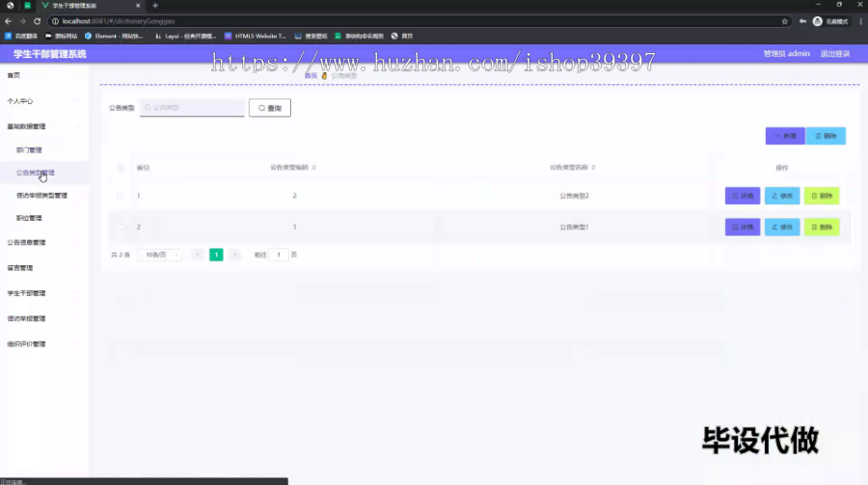
Task: Toggle the select-all checkbox in table header
Action: [121, 167]
